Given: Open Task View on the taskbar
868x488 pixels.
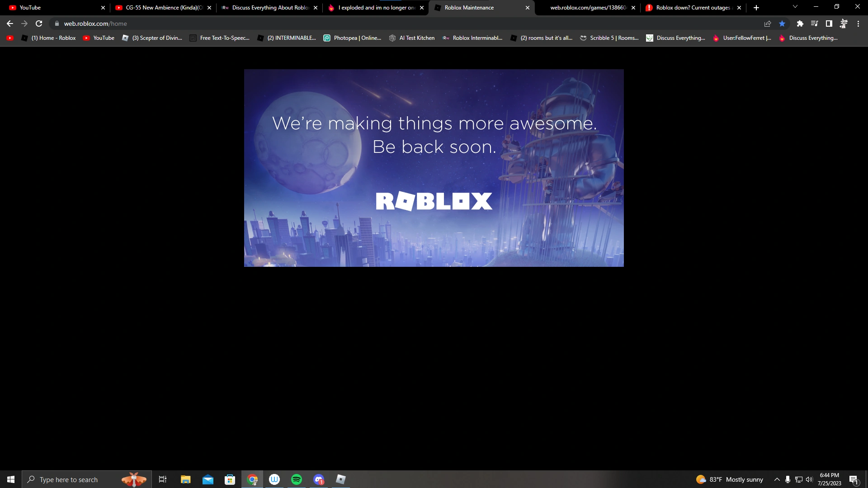Looking at the screenshot, I should pyautogui.click(x=163, y=479).
